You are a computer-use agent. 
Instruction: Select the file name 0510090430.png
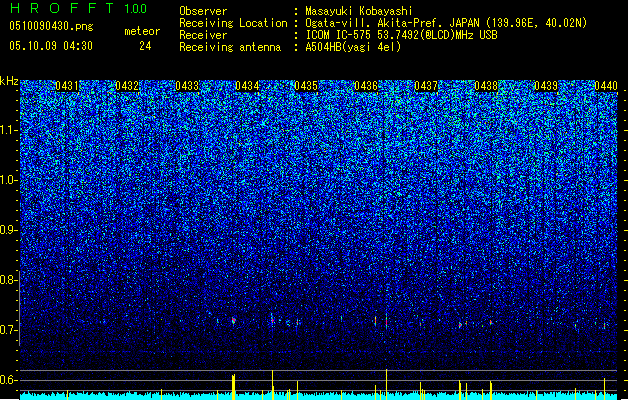pyautogui.click(x=51, y=26)
